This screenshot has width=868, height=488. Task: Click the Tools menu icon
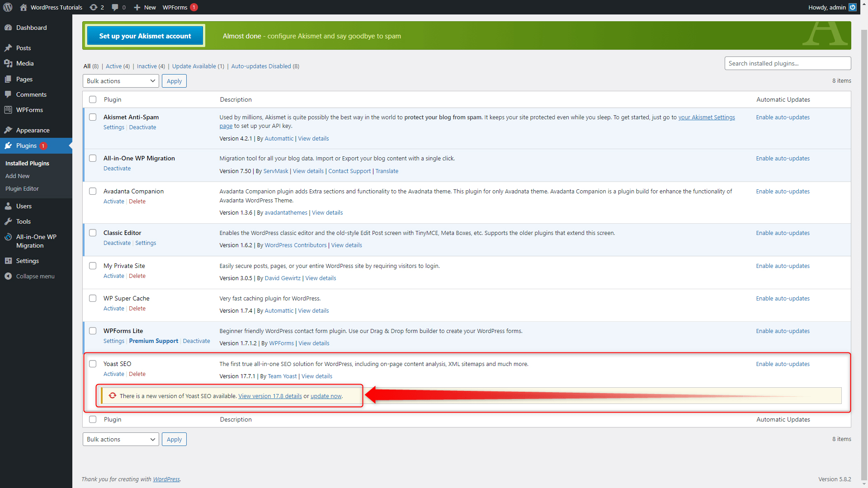tap(8, 222)
